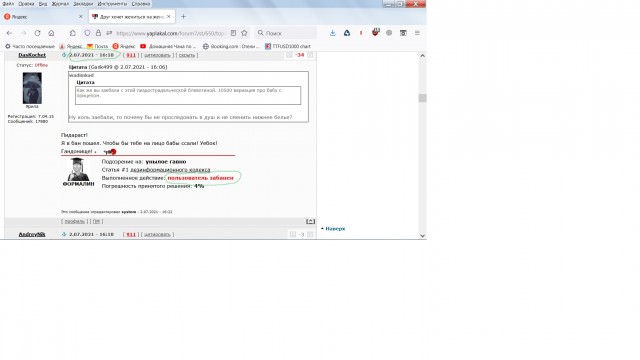
Task: Open the Часто посещаемые bookmarks folder
Action: tap(29, 47)
